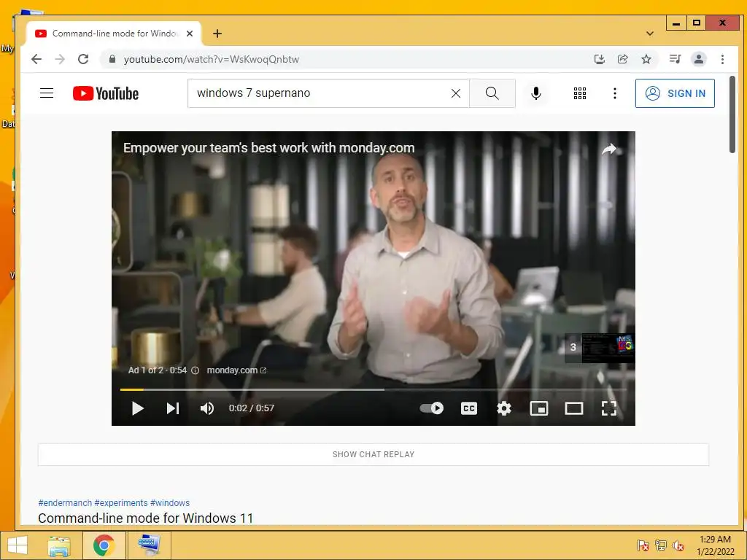Open network tray icon

pyautogui.click(x=661, y=545)
